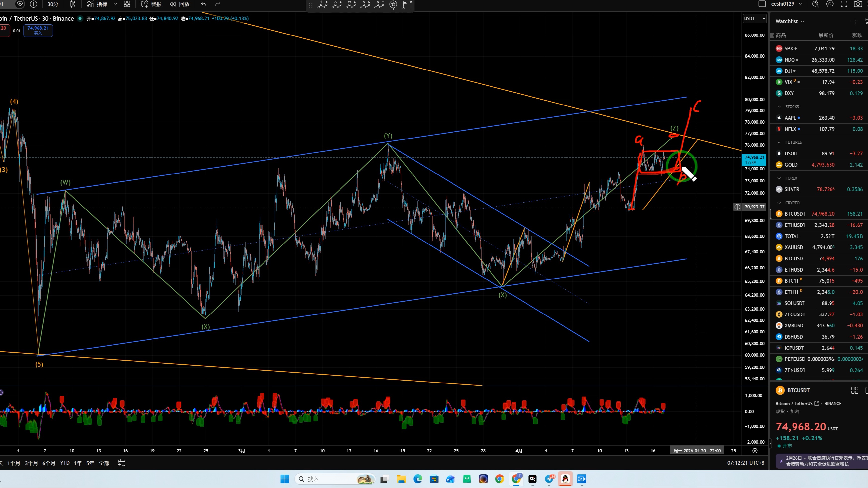Open the add symbol compare plus icon
Viewport: 868px width, 488px height.
pos(33,4)
